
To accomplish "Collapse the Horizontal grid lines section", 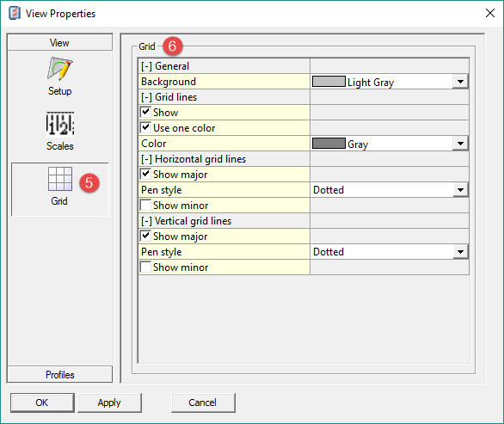I will (146, 159).
